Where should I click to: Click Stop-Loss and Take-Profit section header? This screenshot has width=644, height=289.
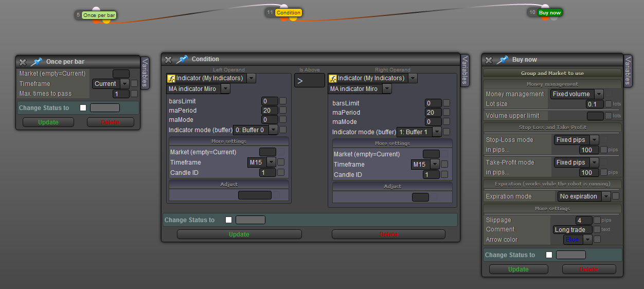(552, 127)
